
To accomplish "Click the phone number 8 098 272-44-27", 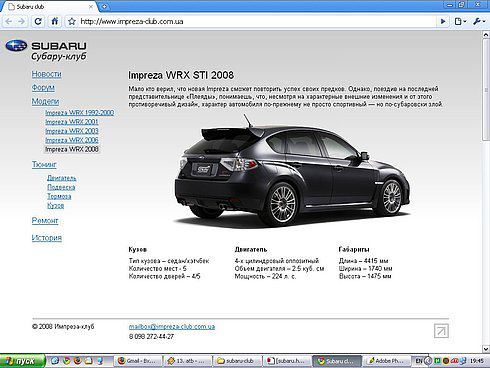I will 151,337.
